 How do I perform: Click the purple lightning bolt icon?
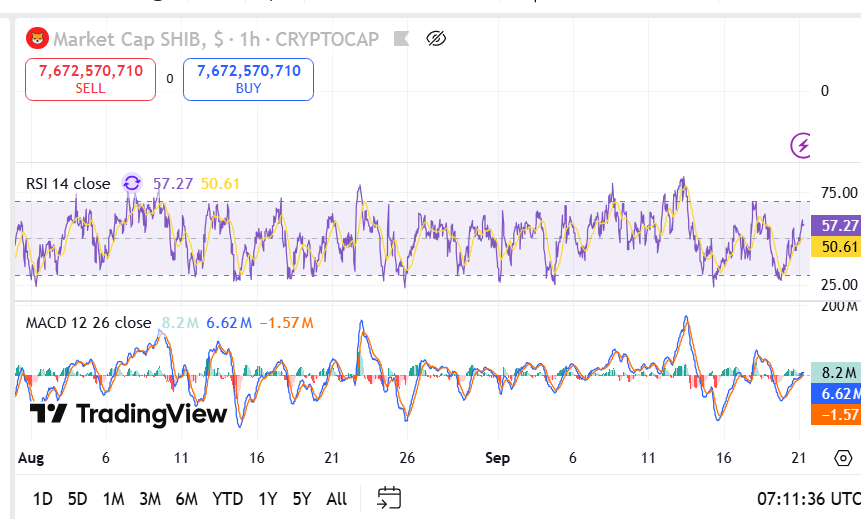[801, 146]
